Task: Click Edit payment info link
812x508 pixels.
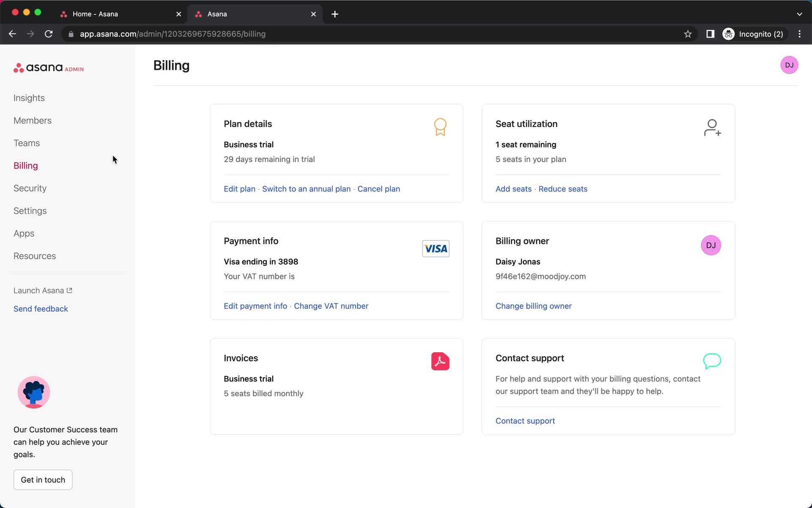Action: (x=255, y=306)
